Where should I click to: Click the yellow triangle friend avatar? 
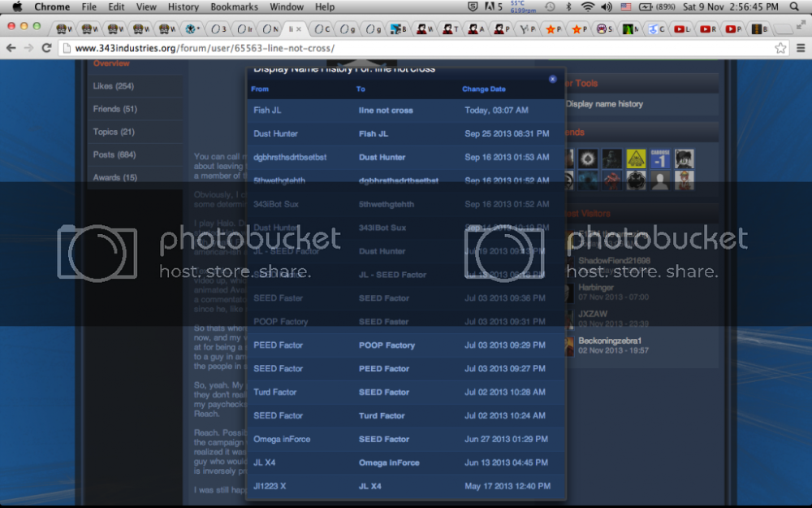pos(636,158)
